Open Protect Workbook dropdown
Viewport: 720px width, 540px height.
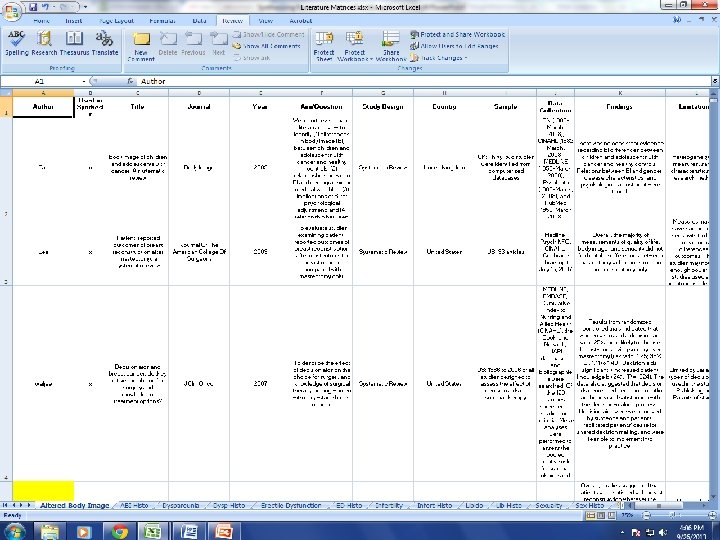coord(354,46)
